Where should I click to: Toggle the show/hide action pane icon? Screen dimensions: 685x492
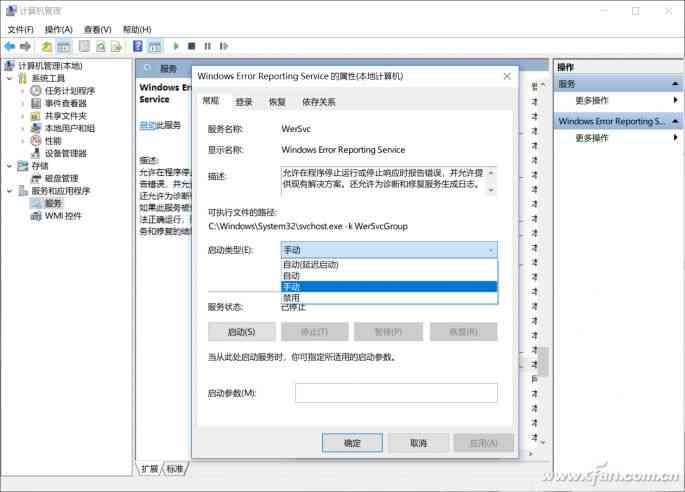(x=155, y=46)
